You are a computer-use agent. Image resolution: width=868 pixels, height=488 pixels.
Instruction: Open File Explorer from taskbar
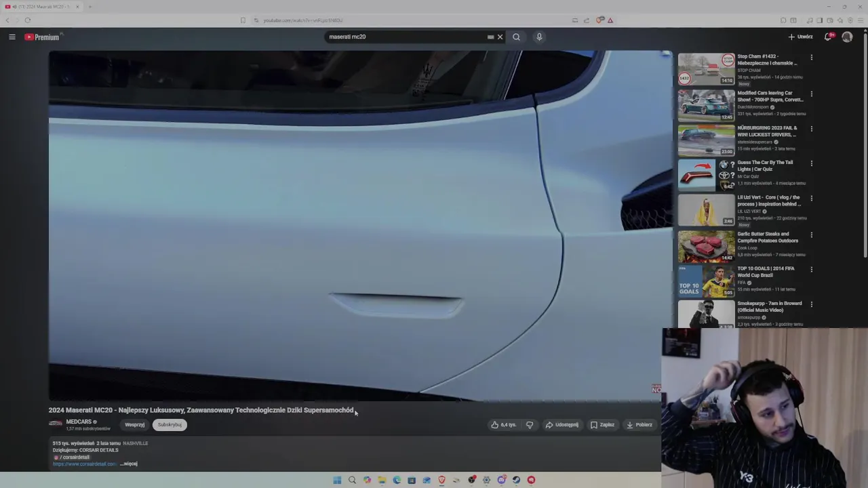(382, 480)
